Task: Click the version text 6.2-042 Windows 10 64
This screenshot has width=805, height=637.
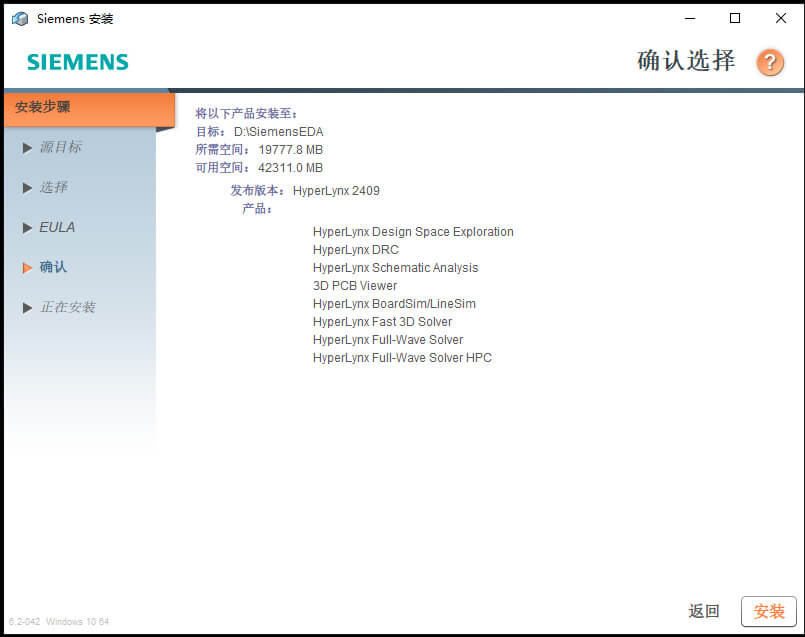Action: pyautogui.click(x=59, y=622)
